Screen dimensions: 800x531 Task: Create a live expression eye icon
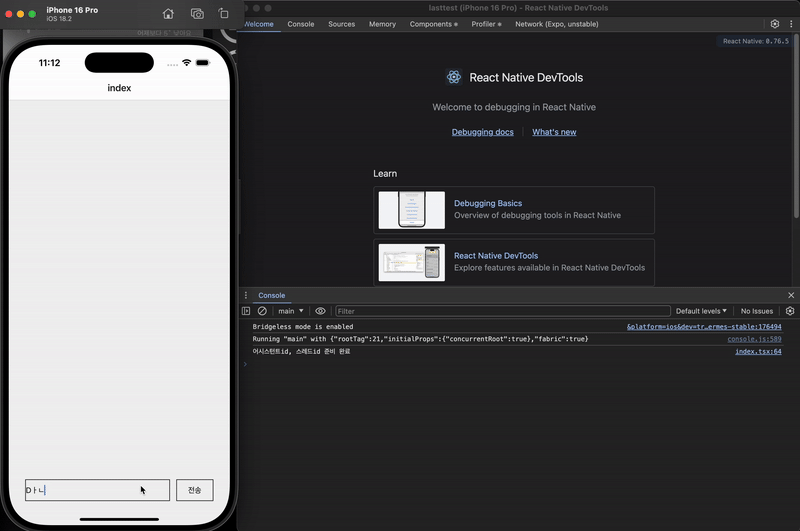click(x=320, y=311)
